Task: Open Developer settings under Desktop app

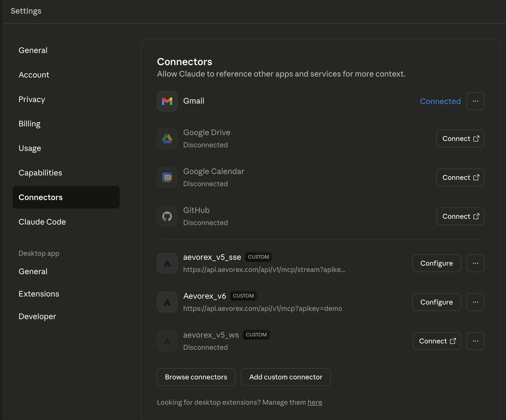Action: pyautogui.click(x=37, y=316)
